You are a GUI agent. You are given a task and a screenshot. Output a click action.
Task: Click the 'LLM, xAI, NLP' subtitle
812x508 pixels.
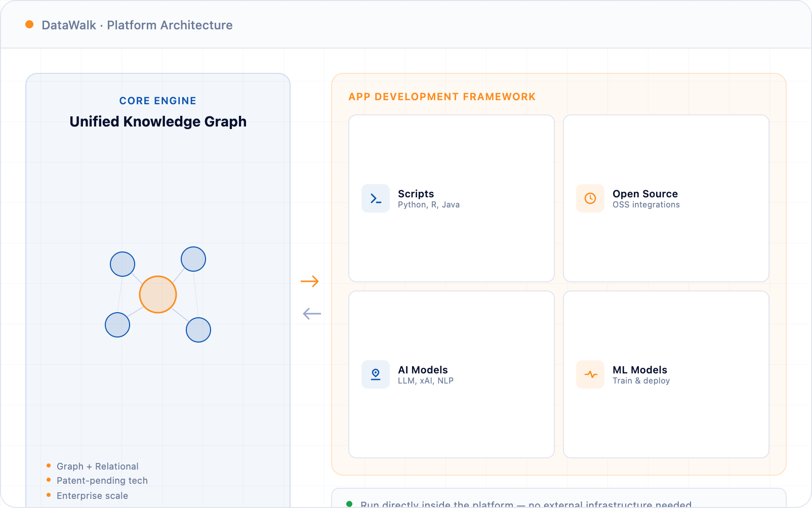click(x=426, y=381)
